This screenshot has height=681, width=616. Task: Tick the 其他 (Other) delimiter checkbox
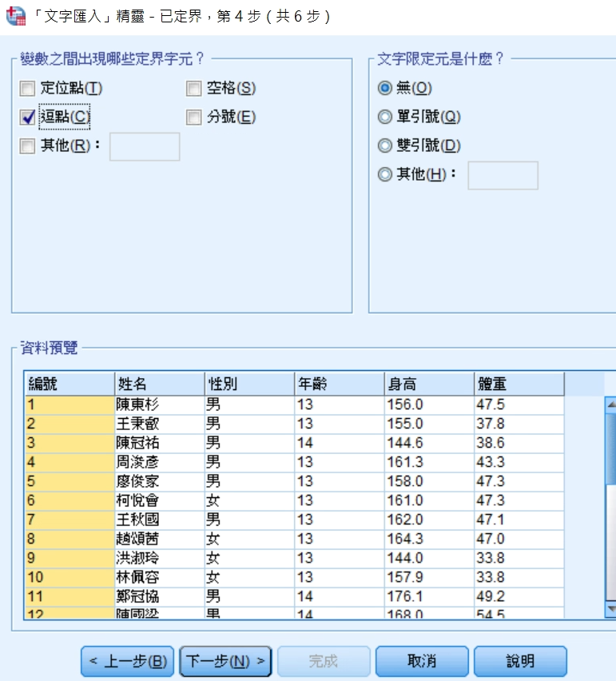pyautogui.click(x=27, y=146)
